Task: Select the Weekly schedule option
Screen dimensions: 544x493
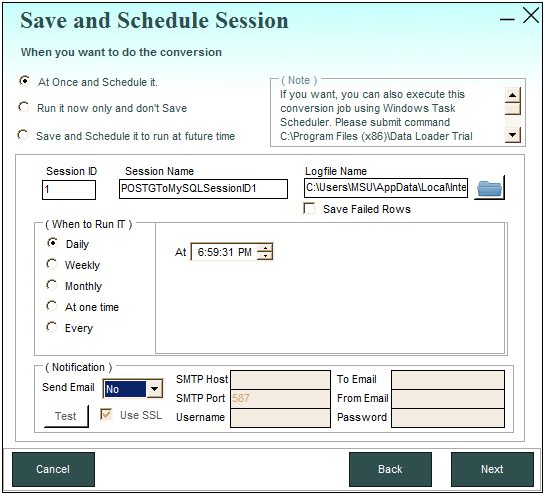Action: tap(52, 264)
